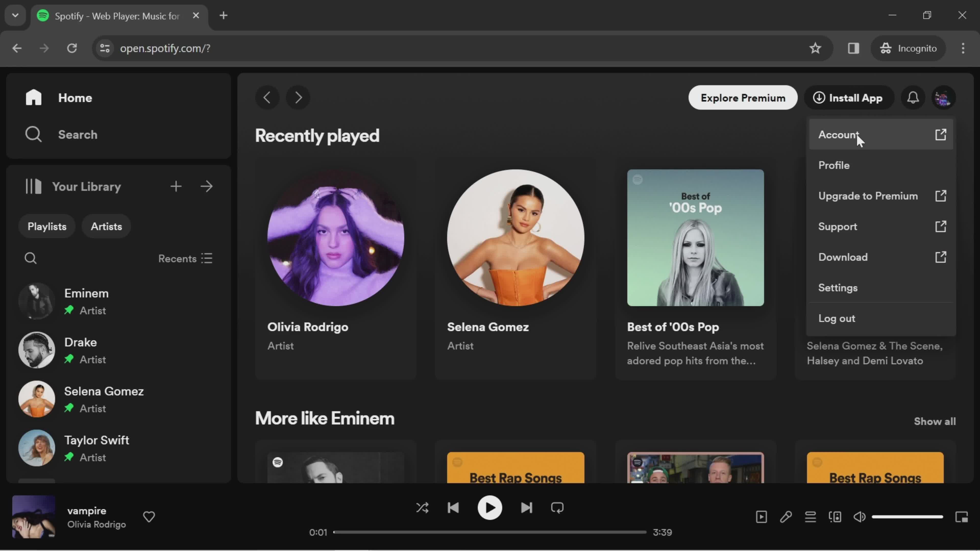The width and height of the screenshot is (980, 551).
Task: Seek in the song progress bar
Action: [490, 532]
